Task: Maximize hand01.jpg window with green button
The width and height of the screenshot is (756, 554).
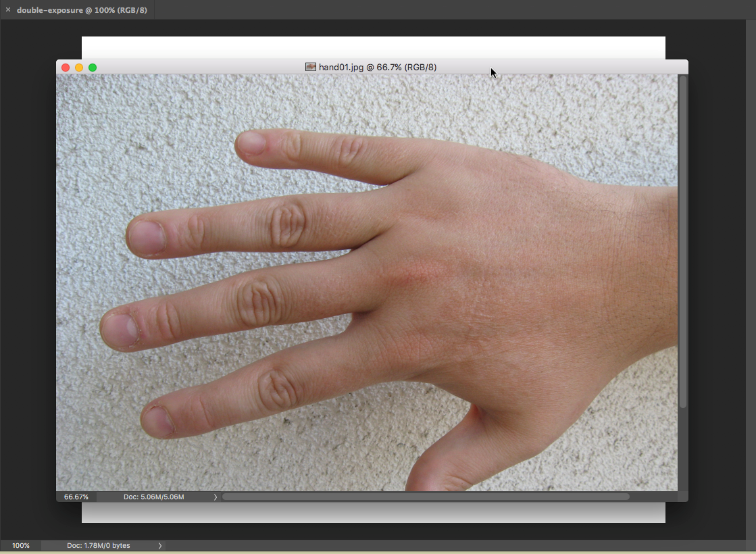Action: [93, 68]
